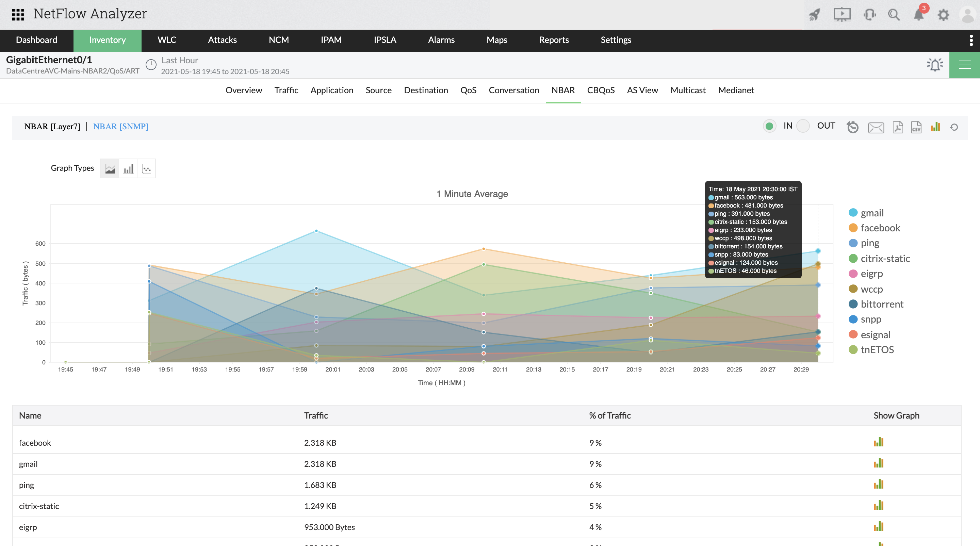The width and height of the screenshot is (980, 558).
Task: Select the QoS tab
Action: 469,89
